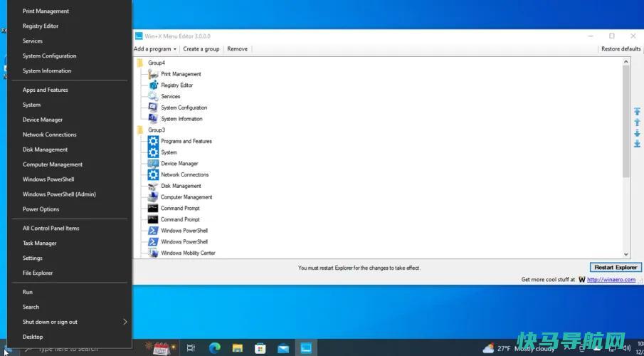Click the tree list vertical scrollbar thumb
Screen dimensions: 644x356
(x=626, y=121)
